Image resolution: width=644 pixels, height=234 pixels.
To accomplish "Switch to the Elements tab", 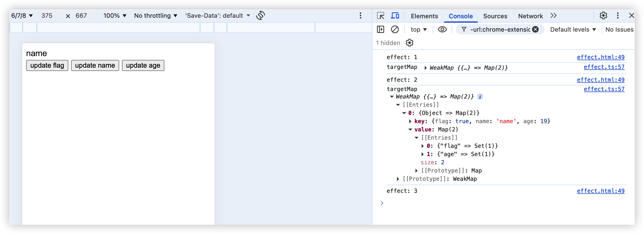I will pyautogui.click(x=424, y=16).
